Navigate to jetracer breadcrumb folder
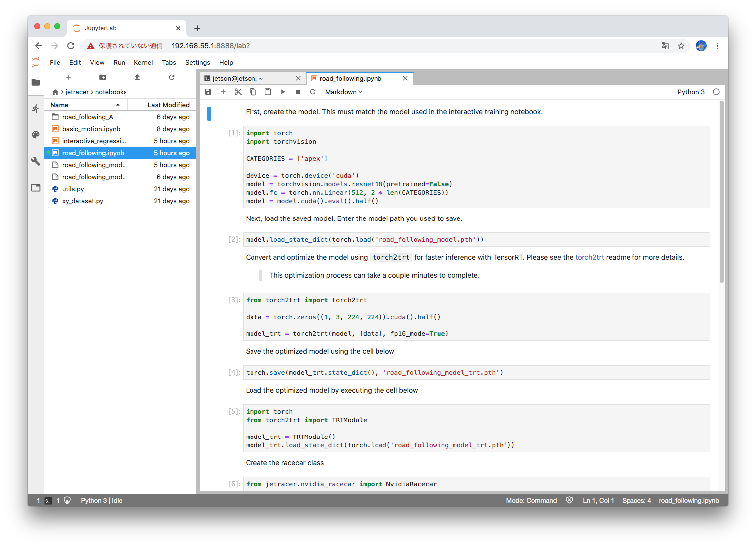 point(77,92)
